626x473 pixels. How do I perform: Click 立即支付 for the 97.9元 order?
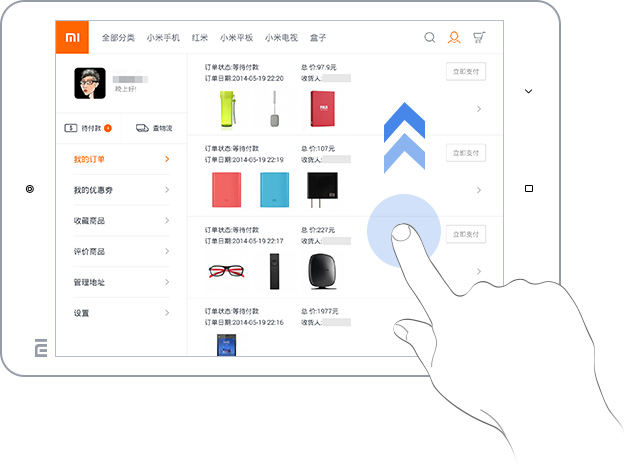[465, 71]
